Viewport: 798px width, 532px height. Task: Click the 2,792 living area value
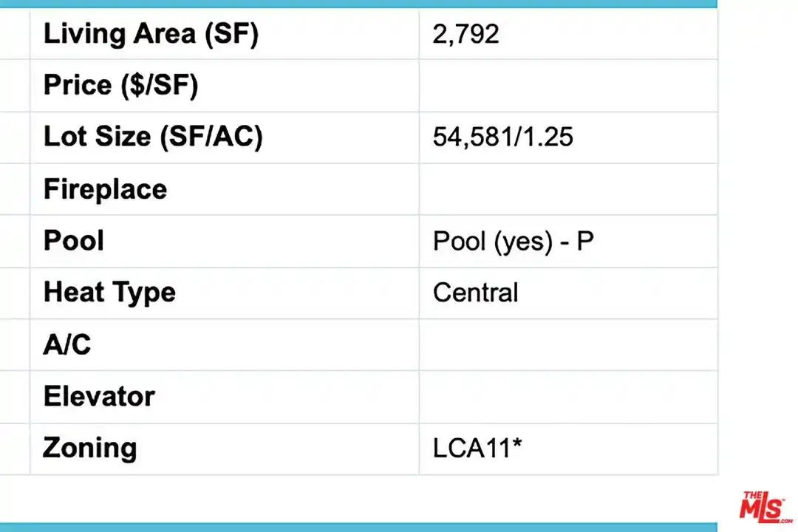pyautogui.click(x=465, y=34)
